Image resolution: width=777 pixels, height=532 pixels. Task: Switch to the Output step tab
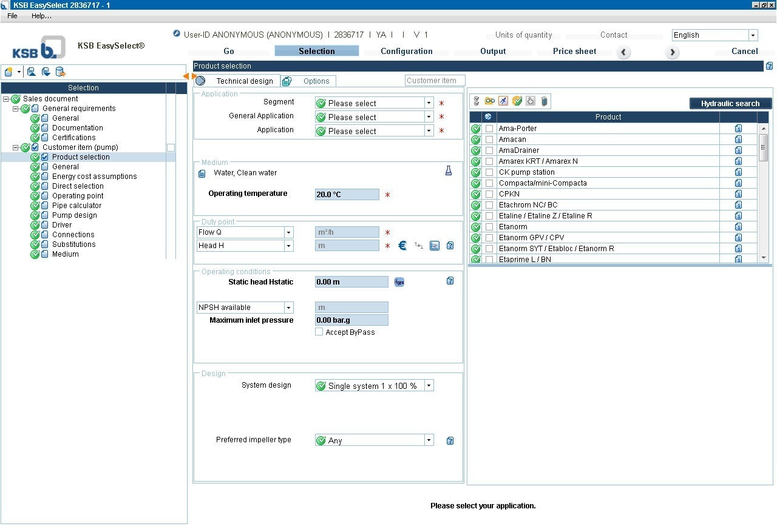click(493, 51)
